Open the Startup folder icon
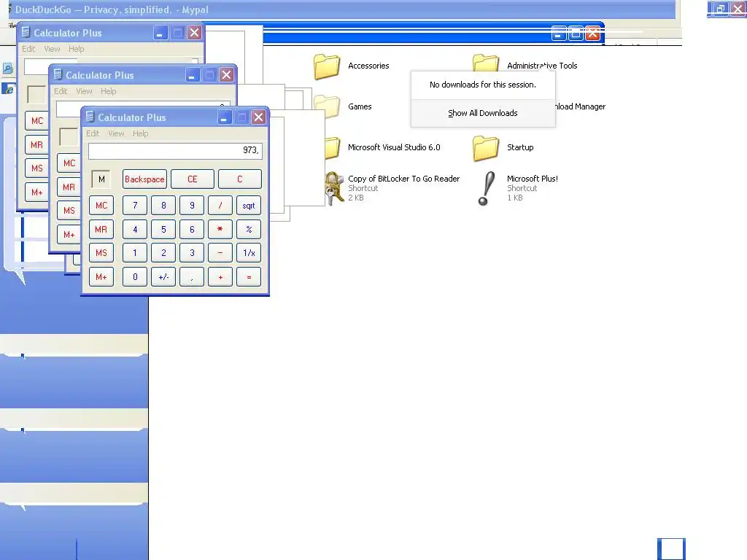 coord(485,148)
